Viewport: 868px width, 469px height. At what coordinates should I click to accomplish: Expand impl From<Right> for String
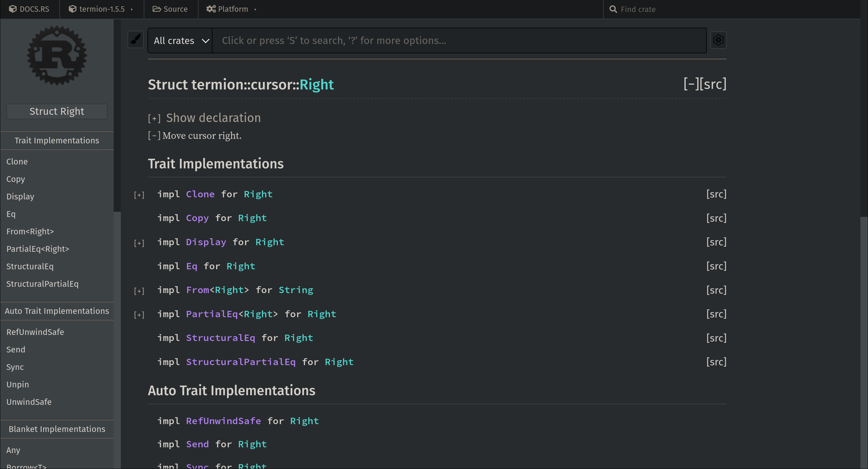[139, 291]
